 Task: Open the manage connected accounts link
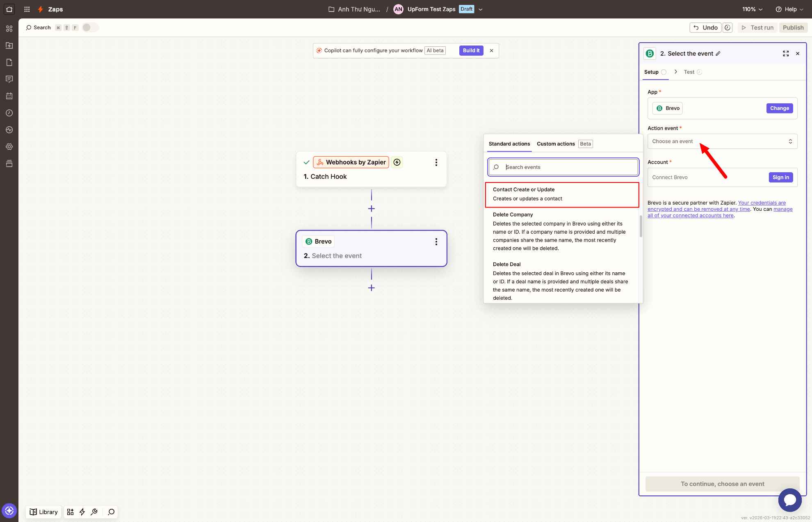point(720,212)
